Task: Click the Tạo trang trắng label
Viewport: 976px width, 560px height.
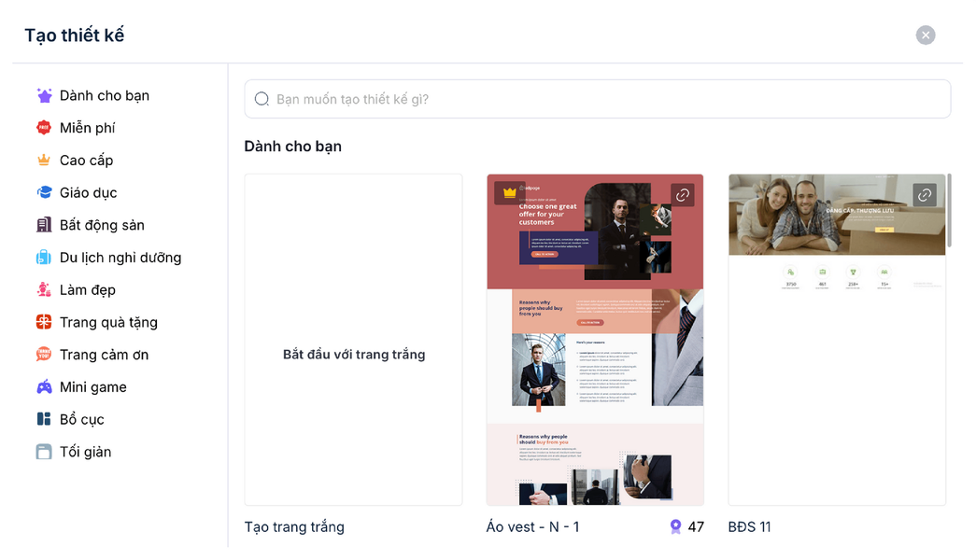Action: (294, 527)
